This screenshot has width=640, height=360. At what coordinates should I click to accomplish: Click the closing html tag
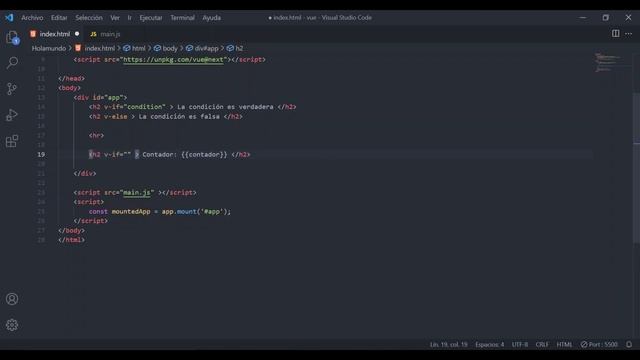coord(71,240)
